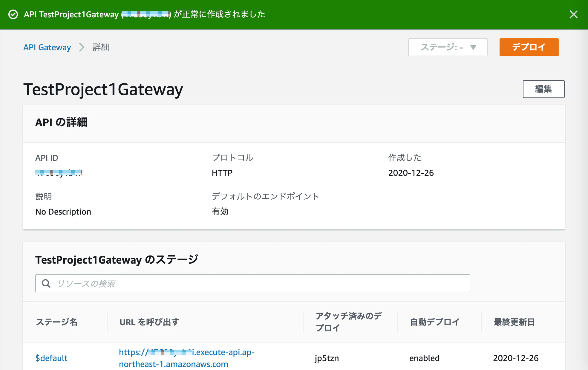Image resolution: width=588 pixels, height=370 pixels.
Task: Click the resource search field リソースの検索
Action: (x=252, y=283)
